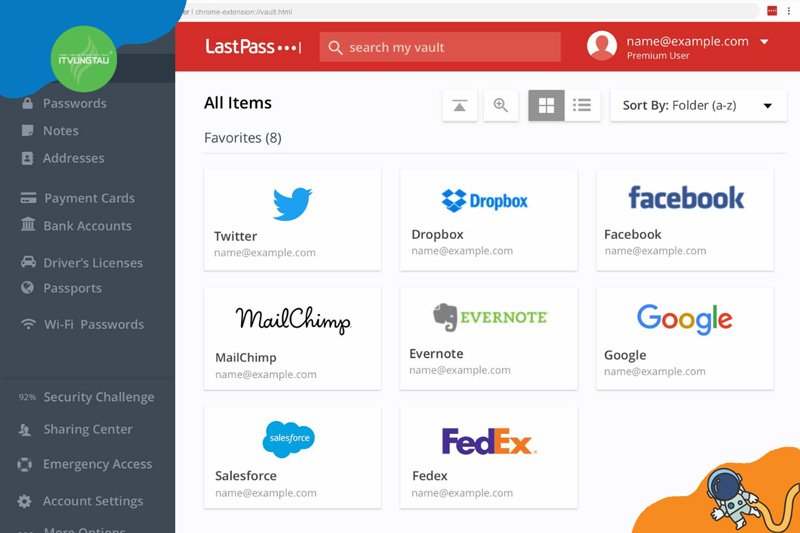The height and width of the screenshot is (533, 800).
Task: Open the Google vault item card
Action: 685,339
